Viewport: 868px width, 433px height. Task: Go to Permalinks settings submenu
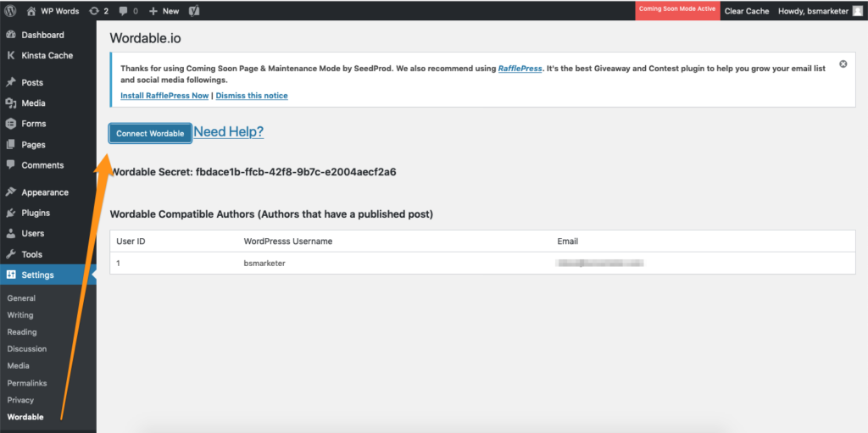[26, 383]
